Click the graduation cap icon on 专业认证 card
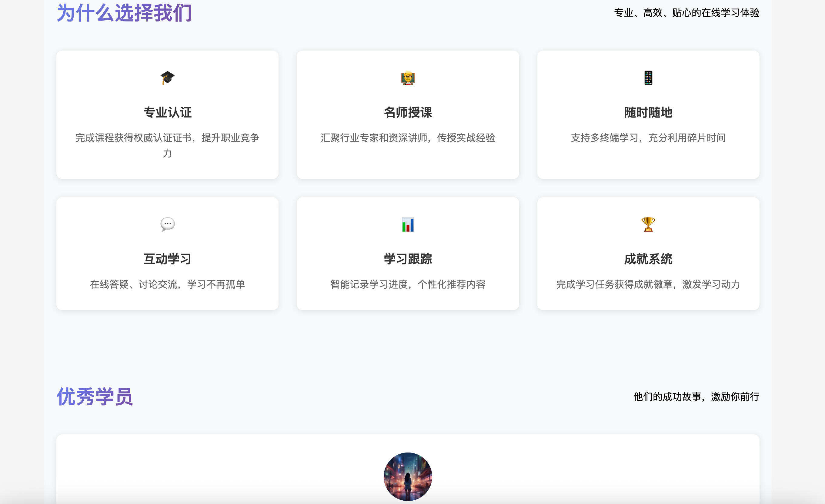The image size is (825, 504). pyautogui.click(x=167, y=78)
